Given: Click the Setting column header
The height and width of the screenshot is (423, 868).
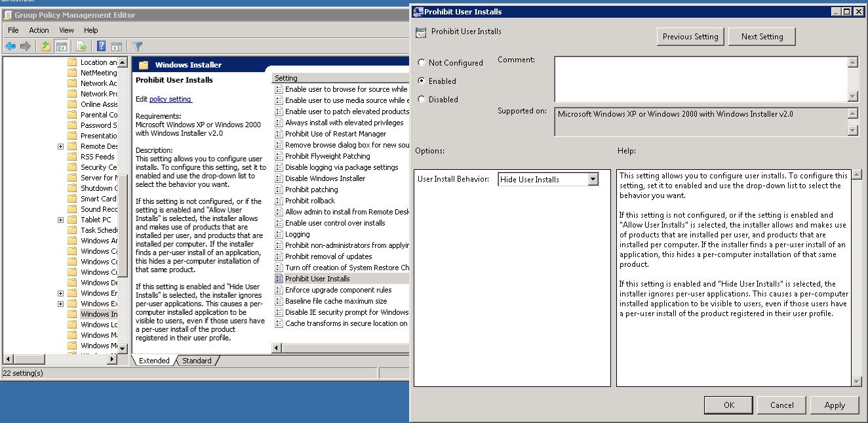Looking at the screenshot, I should pyautogui.click(x=341, y=78).
